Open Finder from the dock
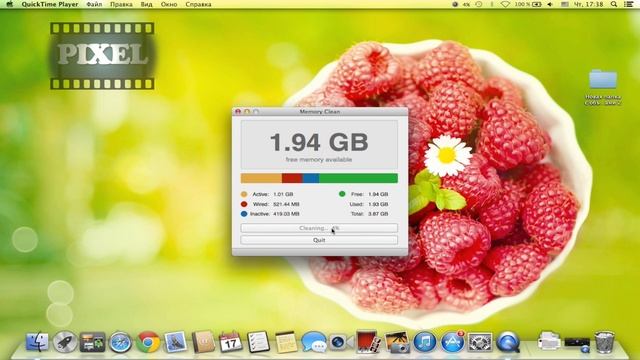 click(x=37, y=342)
